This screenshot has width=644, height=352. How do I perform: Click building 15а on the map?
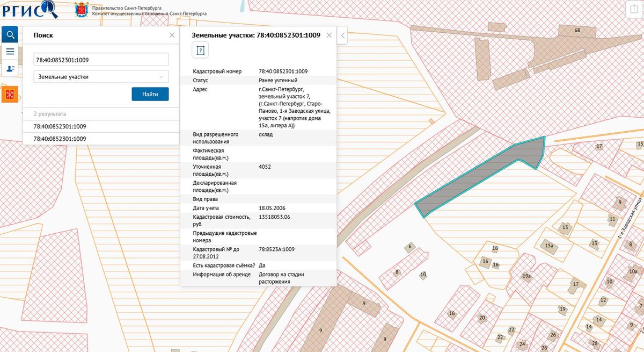click(x=549, y=246)
